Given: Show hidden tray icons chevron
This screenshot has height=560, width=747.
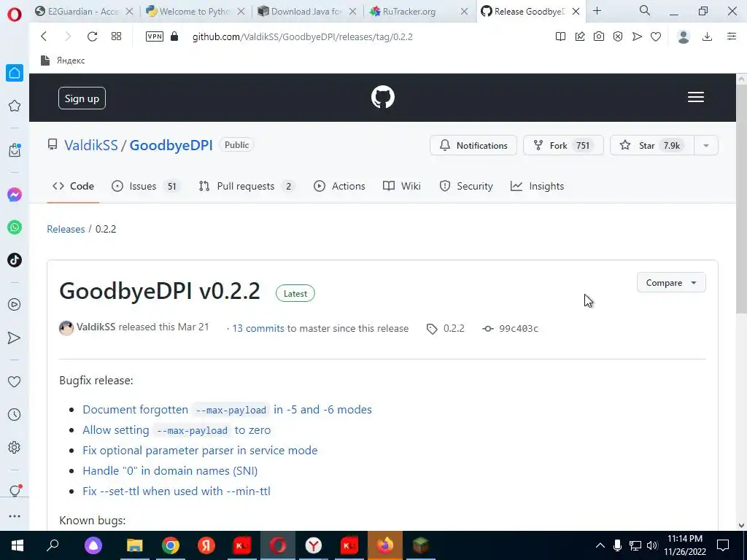Looking at the screenshot, I should click(600, 545).
